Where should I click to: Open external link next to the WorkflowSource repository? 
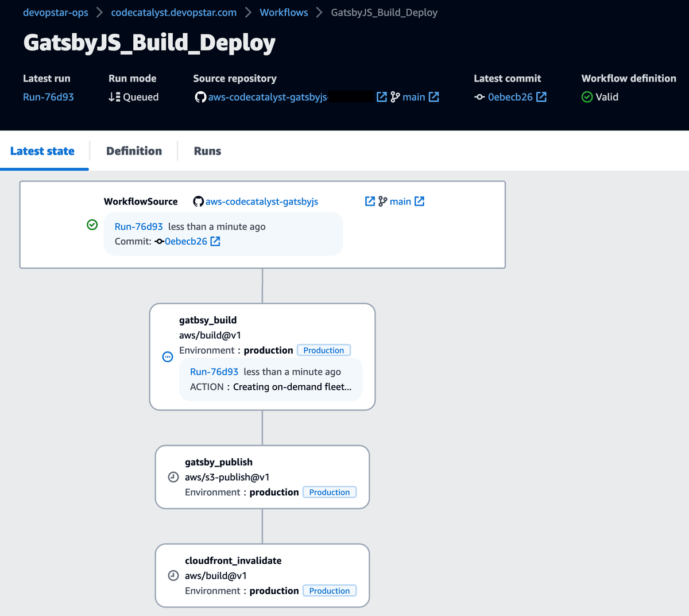[x=370, y=201]
